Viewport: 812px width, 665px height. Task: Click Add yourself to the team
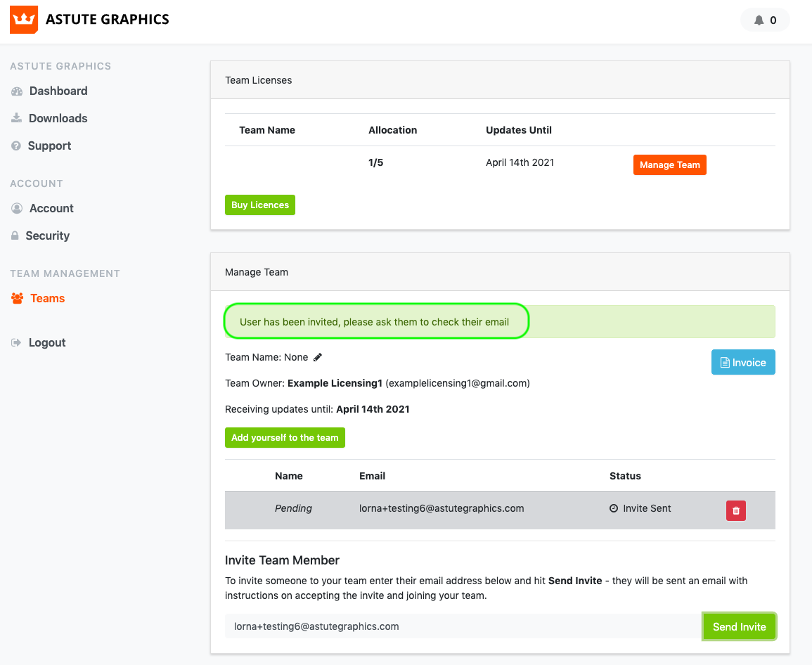(285, 438)
